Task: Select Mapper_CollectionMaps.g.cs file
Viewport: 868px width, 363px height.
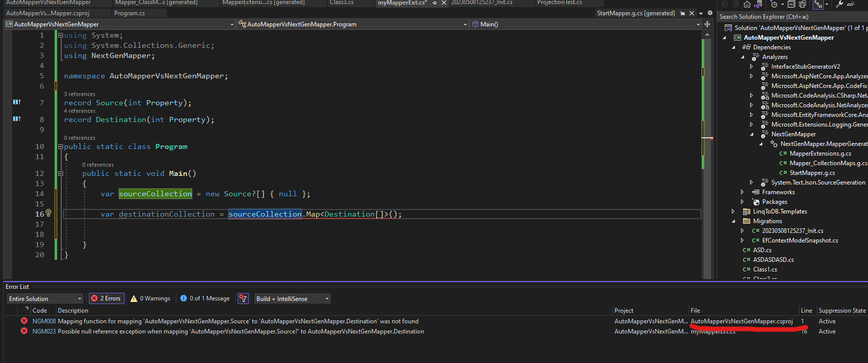Action: point(828,163)
